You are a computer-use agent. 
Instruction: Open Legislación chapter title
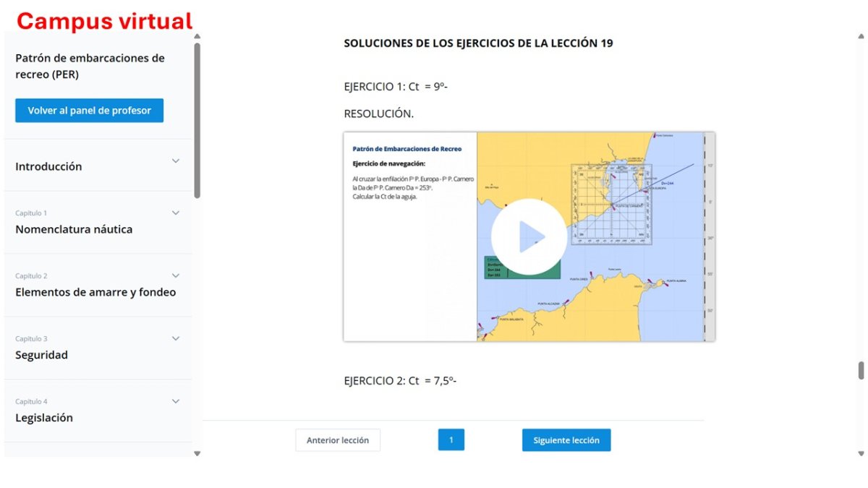point(44,418)
